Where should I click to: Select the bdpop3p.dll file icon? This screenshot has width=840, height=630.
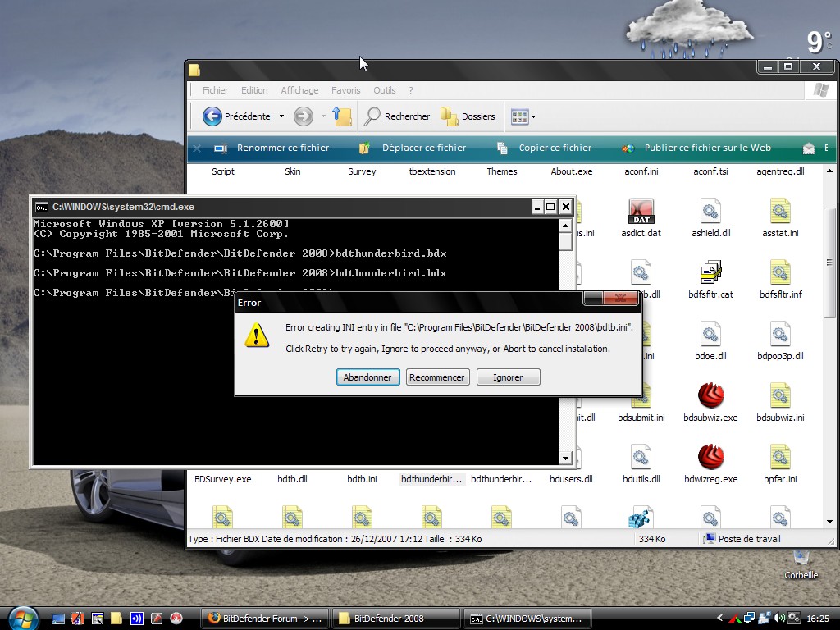click(780, 335)
